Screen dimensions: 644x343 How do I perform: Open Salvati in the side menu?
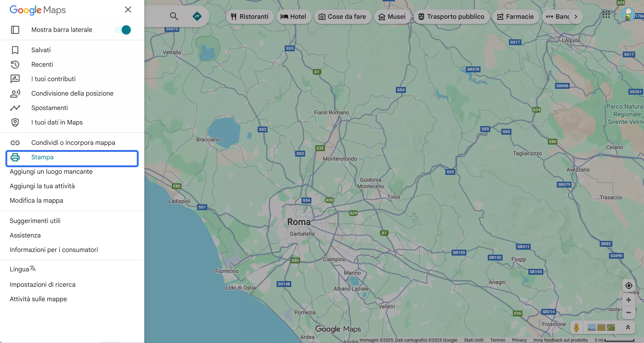[x=41, y=50]
